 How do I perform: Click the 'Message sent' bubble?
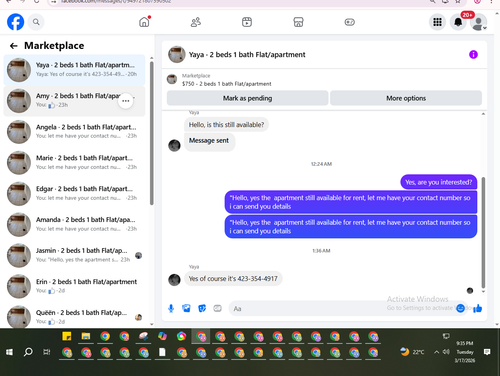[x=209, y=141]
